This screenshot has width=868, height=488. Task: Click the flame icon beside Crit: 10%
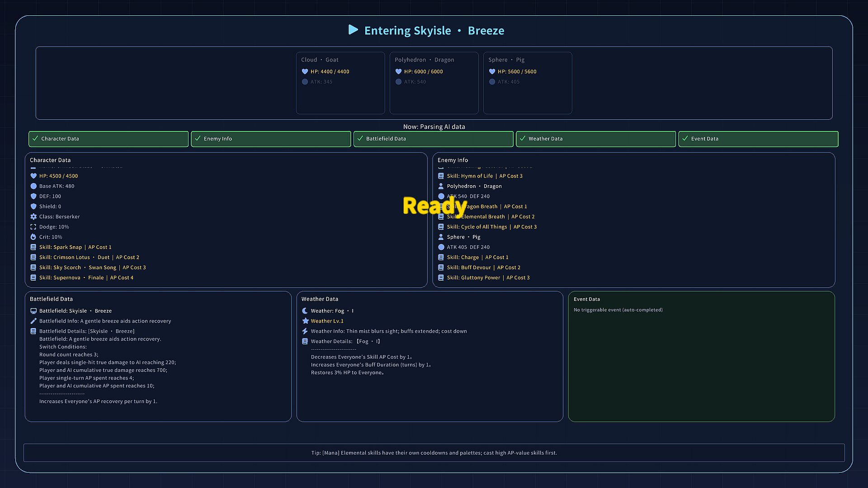coord(33,237)
